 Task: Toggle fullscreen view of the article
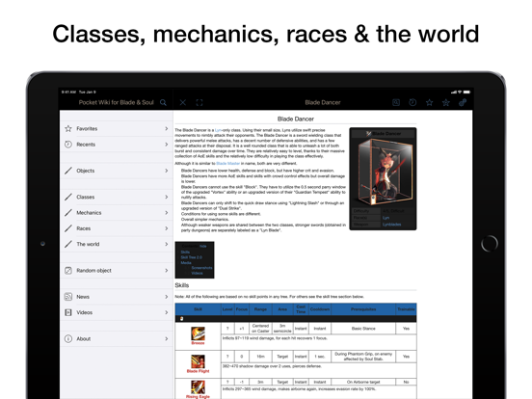pyautogui.click(x=199, y=102)
